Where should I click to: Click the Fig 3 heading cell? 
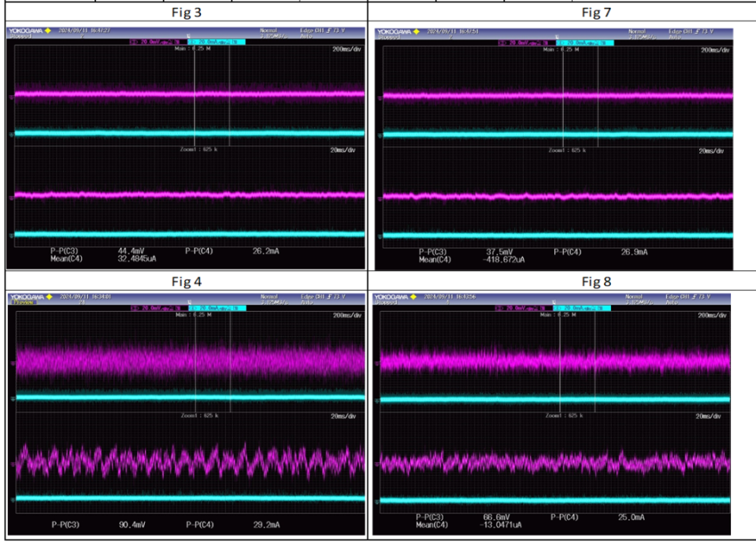(187, 12)
